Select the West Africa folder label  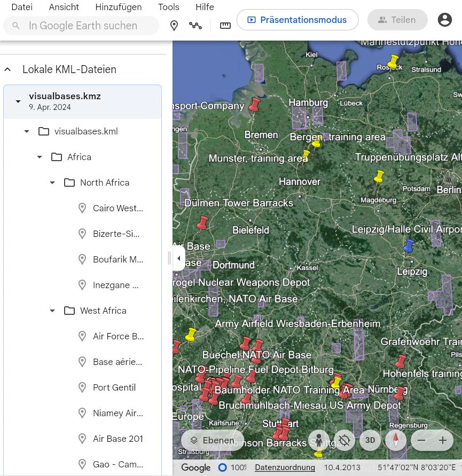click(x=103, y=311)
